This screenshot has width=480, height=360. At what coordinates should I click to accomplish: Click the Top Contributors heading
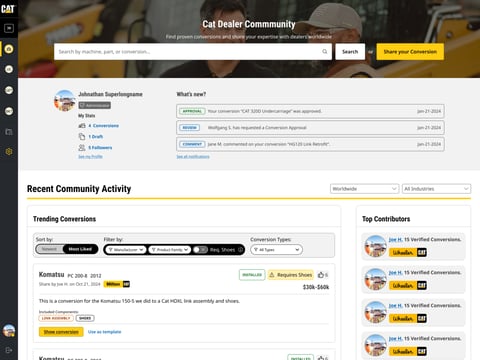(386, 219)
